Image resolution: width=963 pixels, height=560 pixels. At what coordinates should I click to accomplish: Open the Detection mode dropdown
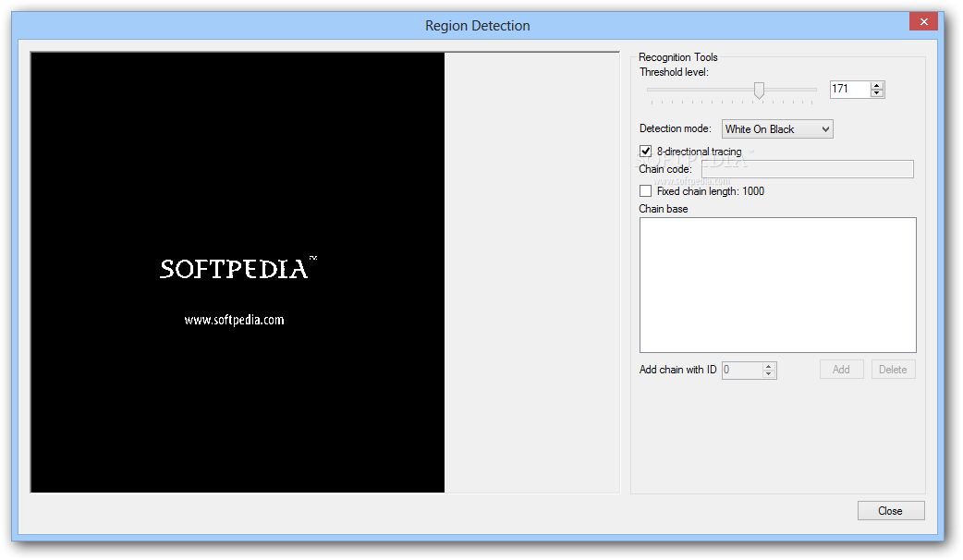point(777,129)
